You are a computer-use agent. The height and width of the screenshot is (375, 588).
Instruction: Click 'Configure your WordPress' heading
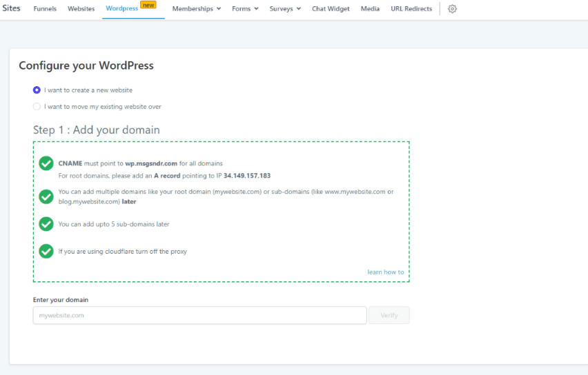86,65
